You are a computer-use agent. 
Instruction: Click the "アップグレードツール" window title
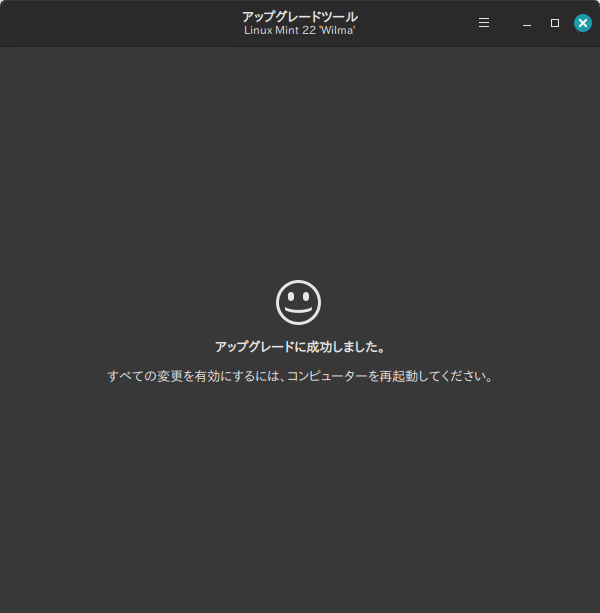(x=300, y=17)
